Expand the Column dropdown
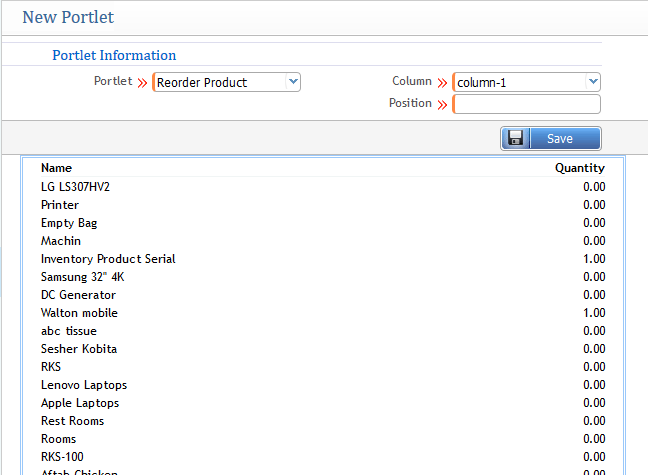The image size is (648, 475). [527, 82]
